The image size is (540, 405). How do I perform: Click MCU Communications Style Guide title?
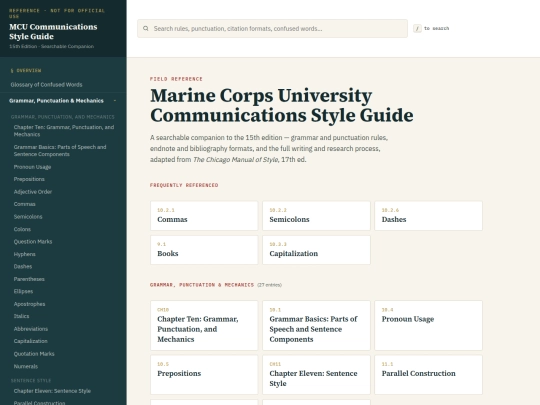click(53, 32)
